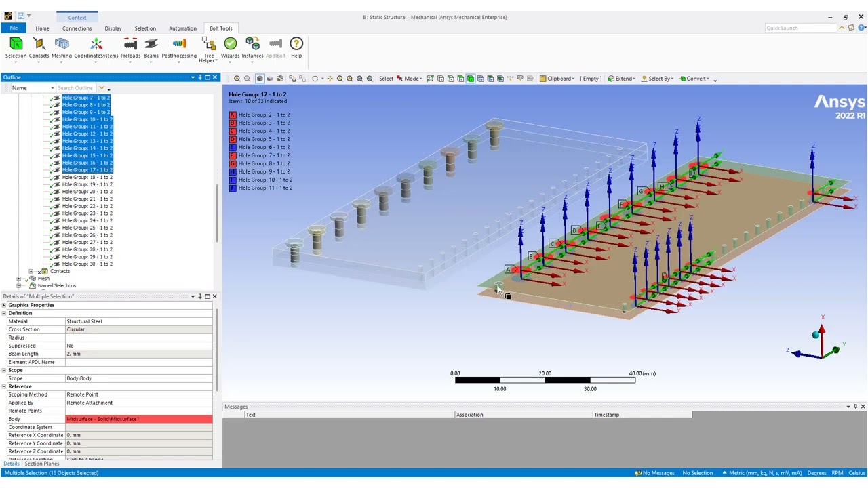The image size is (868, 488).
Task: Open the Meshing tool in ribbon
Action: click(61, 48)
